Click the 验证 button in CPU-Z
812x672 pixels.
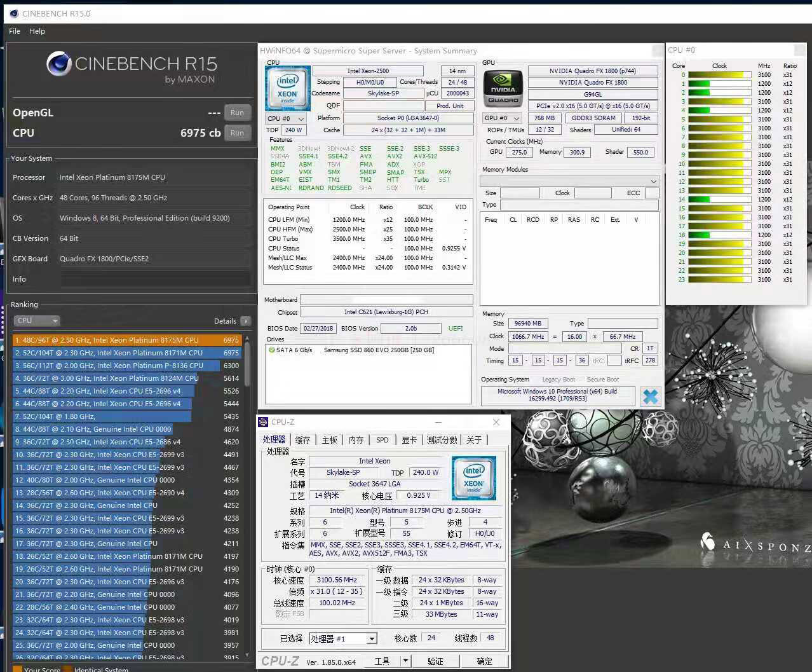(435, 661)
